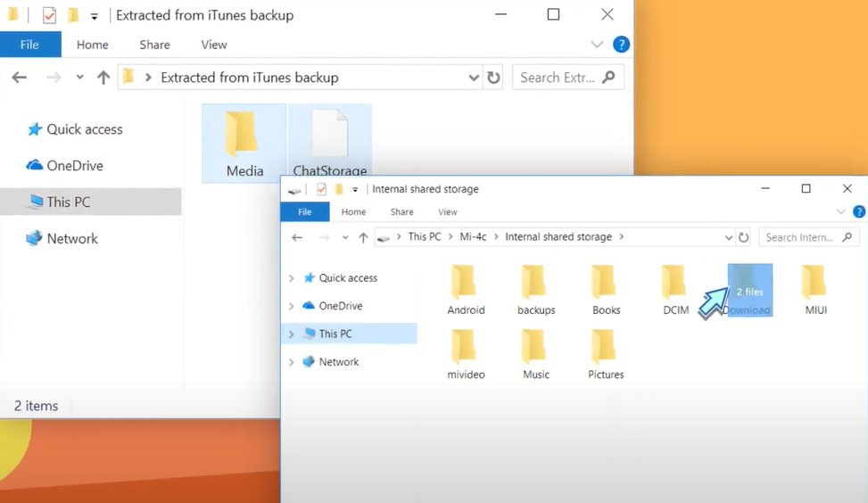
Task: Open File menu in Internal shared storage window
Action: tap(305, 212)
